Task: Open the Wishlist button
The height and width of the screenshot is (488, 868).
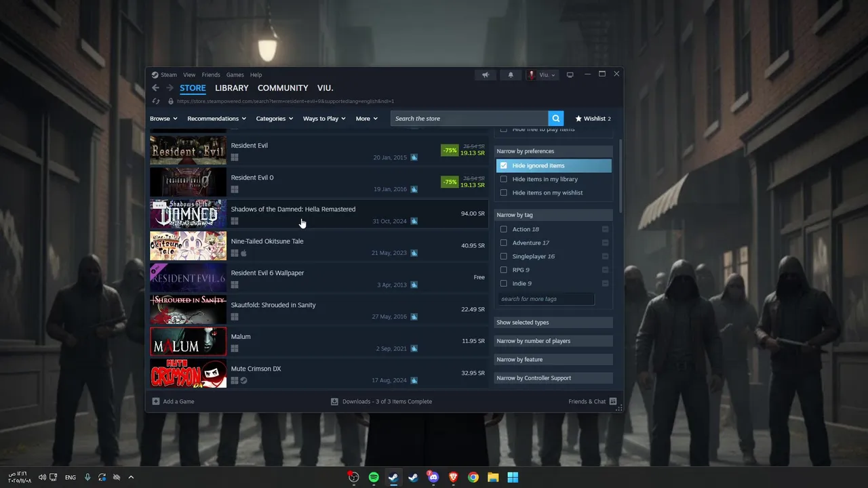Action: (x=593, y=119)
